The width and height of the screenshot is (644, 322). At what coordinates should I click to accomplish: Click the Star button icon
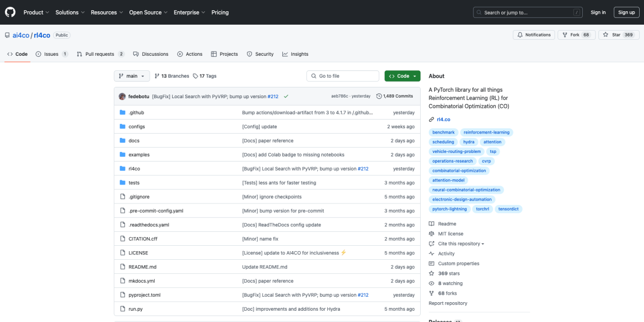pos(605,35)
